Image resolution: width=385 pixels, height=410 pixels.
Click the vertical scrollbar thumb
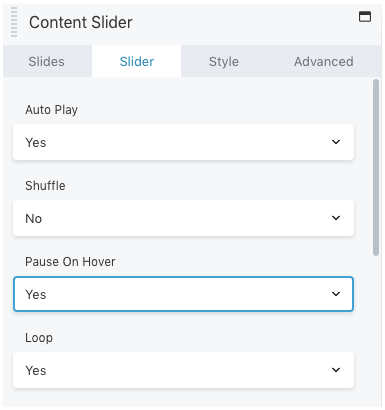tap(376, 168)
